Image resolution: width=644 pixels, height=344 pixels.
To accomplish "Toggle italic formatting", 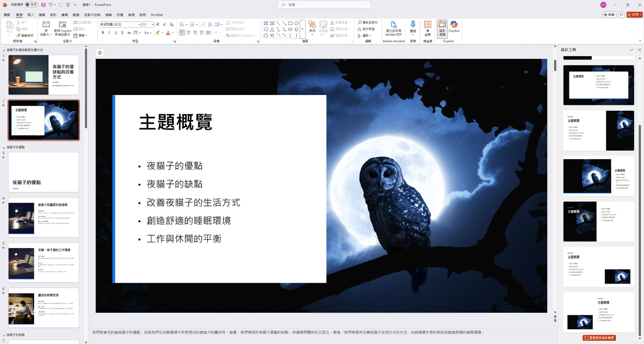I will [109, 32].
